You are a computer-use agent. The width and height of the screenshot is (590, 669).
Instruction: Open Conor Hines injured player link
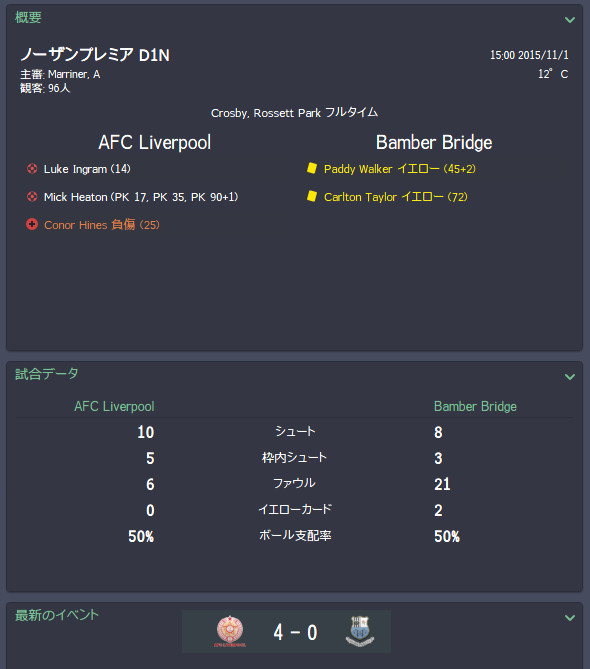click(x=76, y=225)
